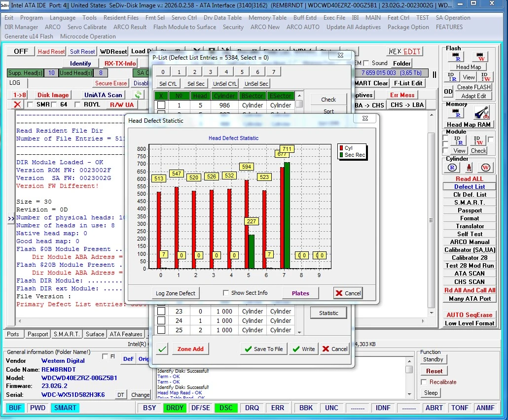Click the Zone Add button

[x=190, y=349]
